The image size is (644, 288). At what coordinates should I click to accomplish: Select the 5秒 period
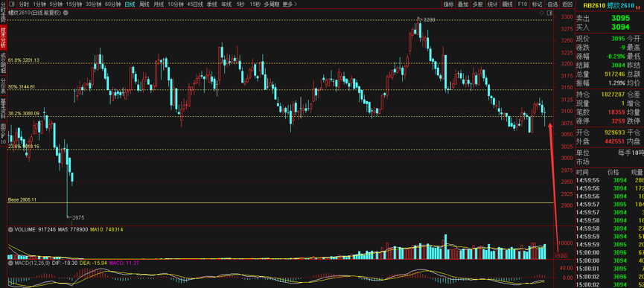pyautogui.click(x=240, y=4)
